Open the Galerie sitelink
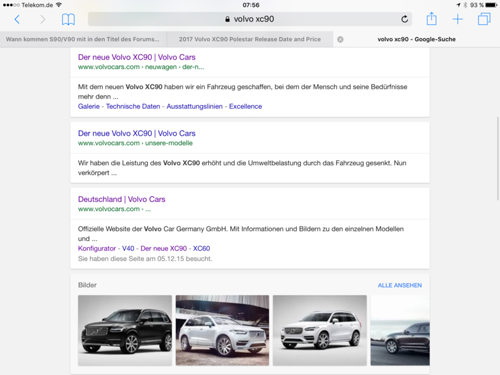The image size is (500, 375). click(x=89, y=106)
